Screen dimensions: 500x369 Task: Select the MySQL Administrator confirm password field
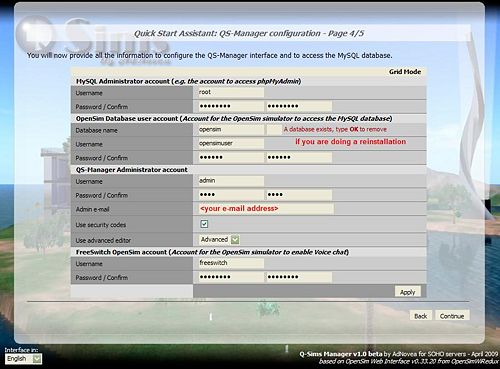pyautogui.click(x=299, y=106)
